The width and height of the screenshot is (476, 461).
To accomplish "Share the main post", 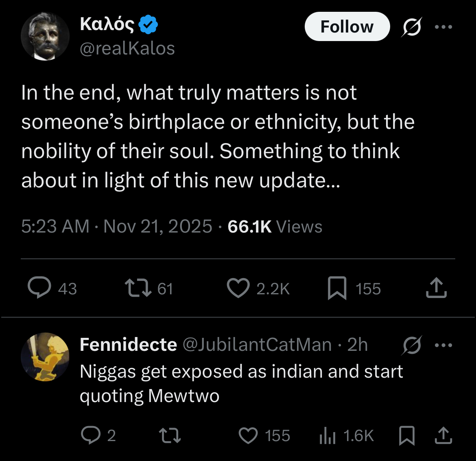I will click(436, 288).
